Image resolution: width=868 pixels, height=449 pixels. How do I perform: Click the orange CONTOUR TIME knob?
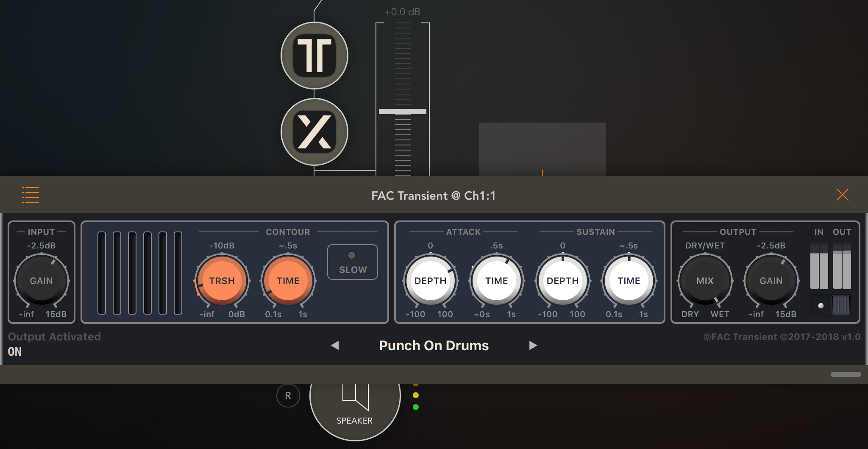pyautogui.click(x=288, y=281)
